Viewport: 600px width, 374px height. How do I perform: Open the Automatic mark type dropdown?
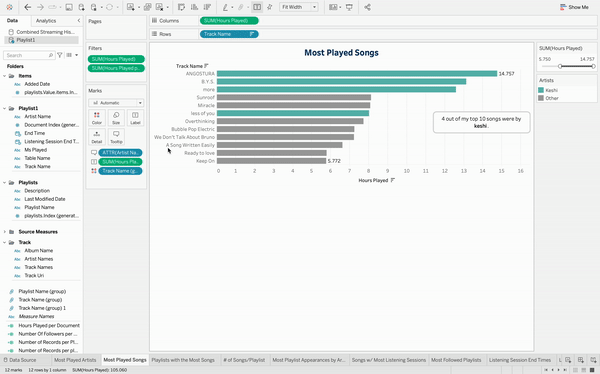coord(116,103)
